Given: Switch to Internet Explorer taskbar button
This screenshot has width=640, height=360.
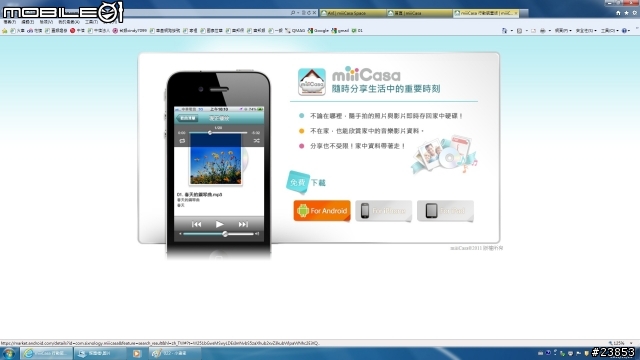Looking at the screenshot, I should 47,353.
